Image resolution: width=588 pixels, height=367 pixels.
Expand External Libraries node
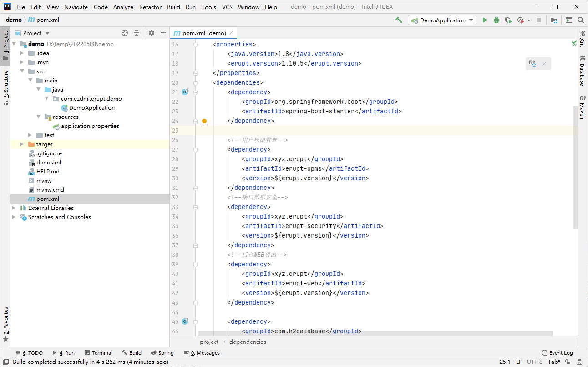tap(14, 208)
